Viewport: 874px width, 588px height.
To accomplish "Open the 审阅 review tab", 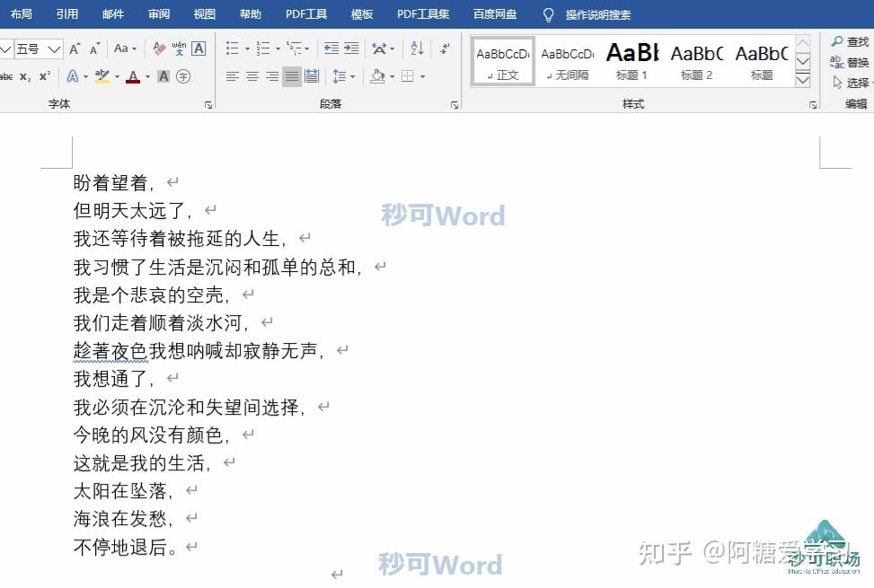I will [159, 14].
